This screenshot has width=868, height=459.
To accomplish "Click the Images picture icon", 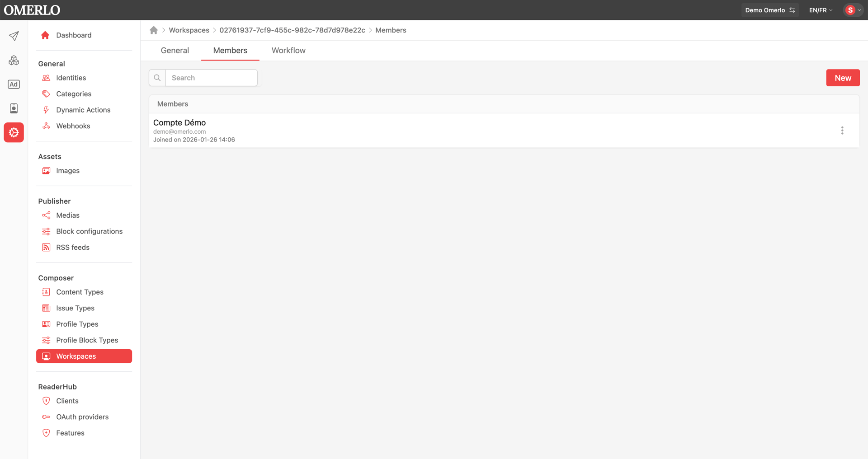I will tap(46, 171).
